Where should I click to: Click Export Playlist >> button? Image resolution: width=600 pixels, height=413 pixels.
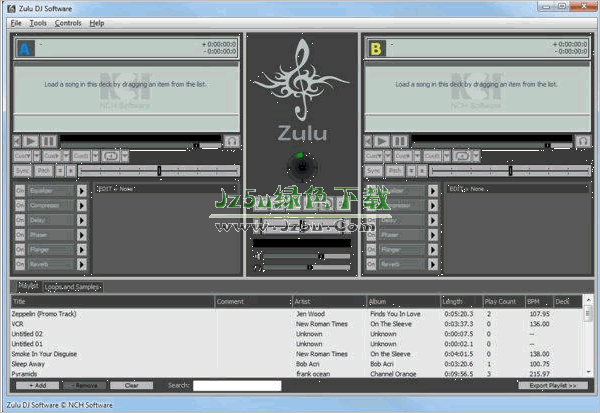tap(553, 385)
